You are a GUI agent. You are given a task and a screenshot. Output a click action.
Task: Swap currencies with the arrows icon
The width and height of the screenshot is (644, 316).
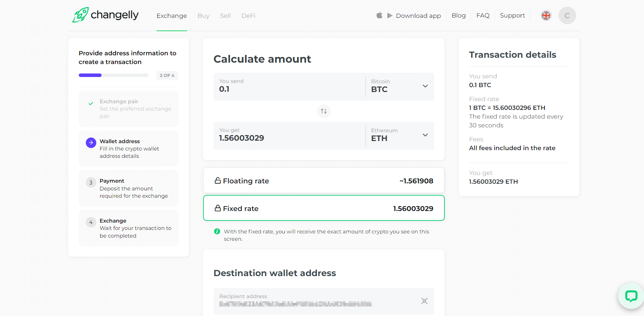point(324,111)
